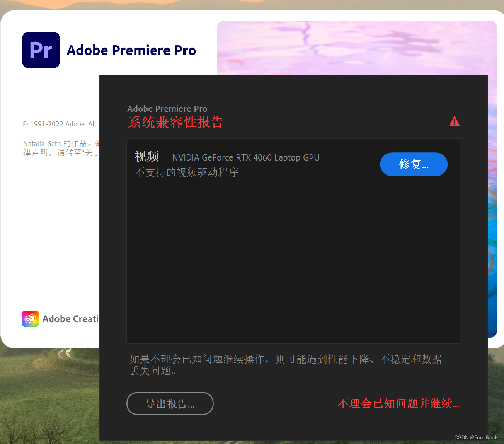Click the 修复... fix button
The height and width of the screenshot is (444, 504).
[414, 164]
